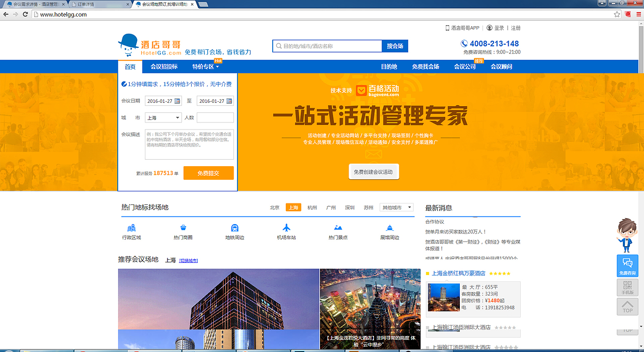
Task: Expand the 城市 city dropdown showing 上海
Action: tap(163, 117)
